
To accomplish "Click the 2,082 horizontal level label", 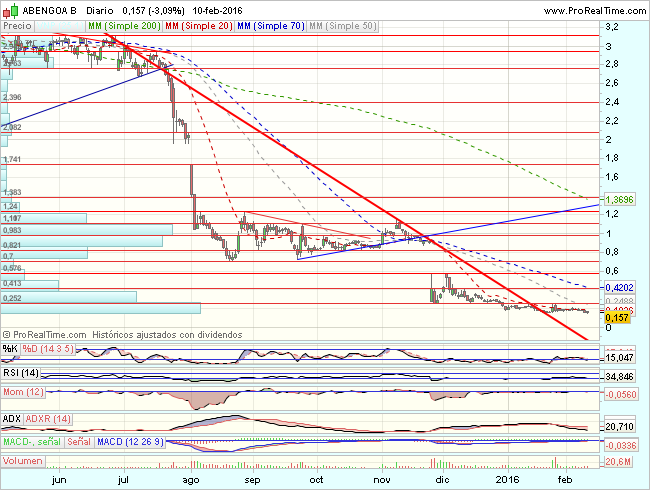I will point(12,127).
